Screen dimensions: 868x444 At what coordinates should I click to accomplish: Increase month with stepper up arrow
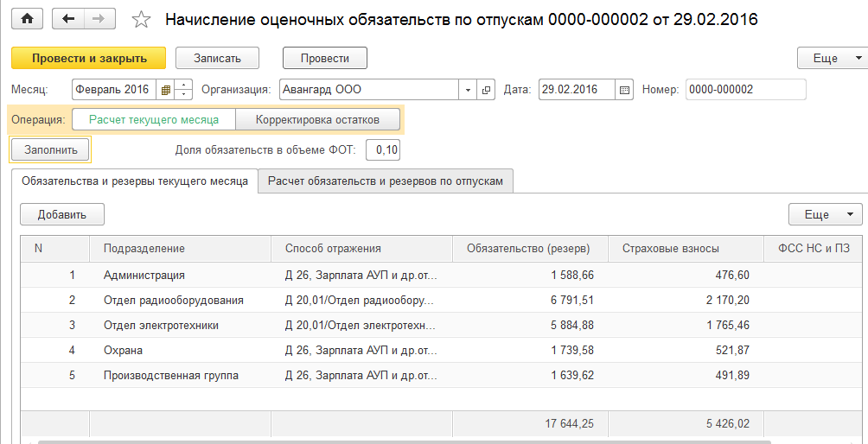click(x=183, y=86)
